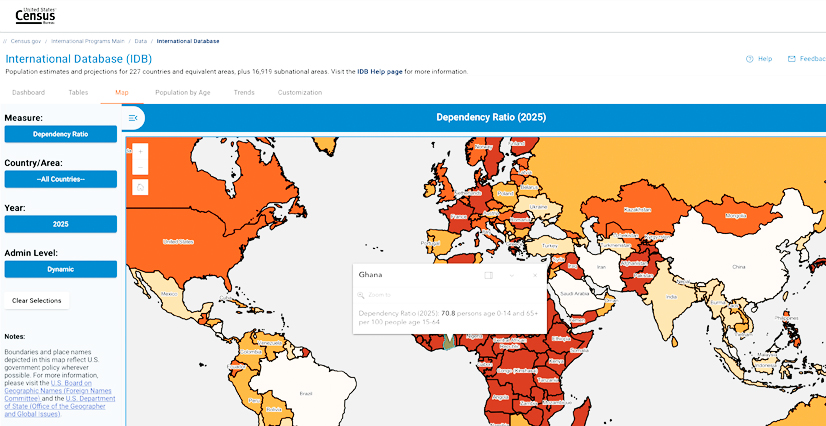Click the Ghana popup title

click(x=370, y=275)
